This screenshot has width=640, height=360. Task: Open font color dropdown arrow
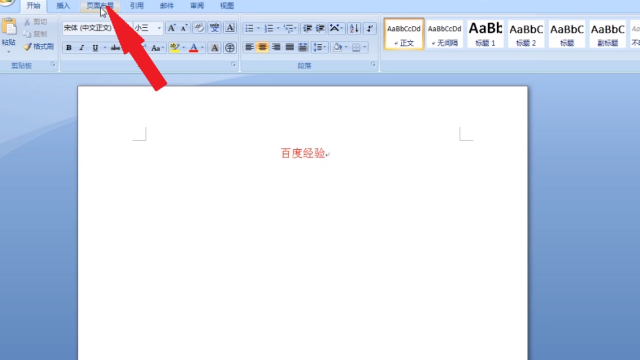[x=202, y=48]
